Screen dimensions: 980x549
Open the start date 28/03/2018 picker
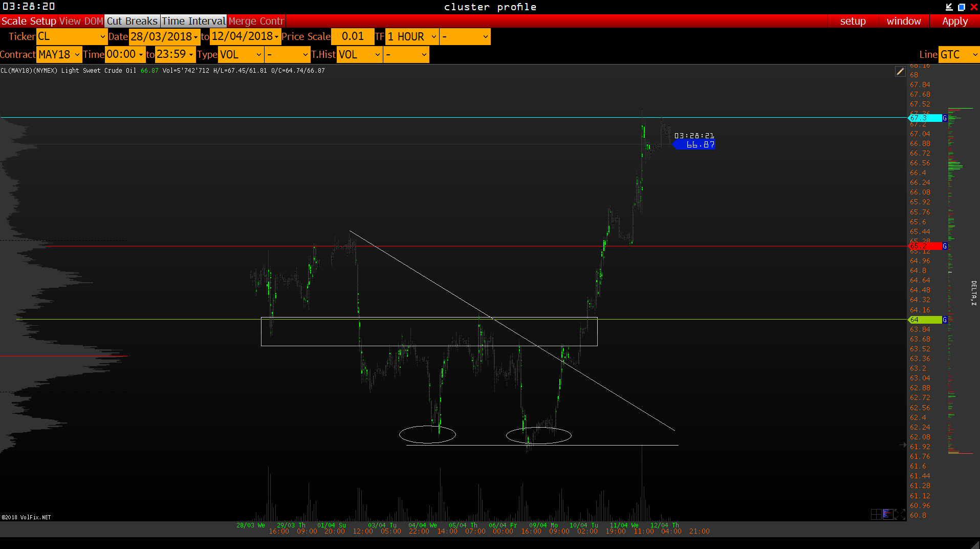[164, 37]
